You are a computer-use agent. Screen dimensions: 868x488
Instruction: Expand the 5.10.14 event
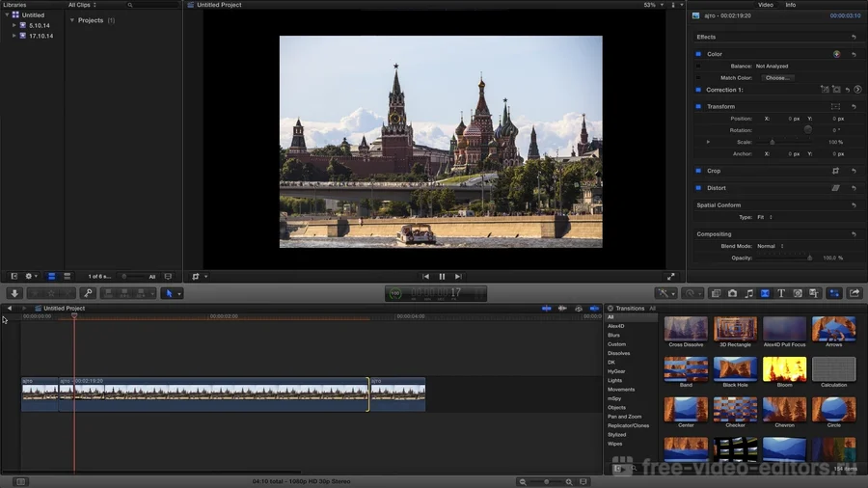(x=14, y=25)
